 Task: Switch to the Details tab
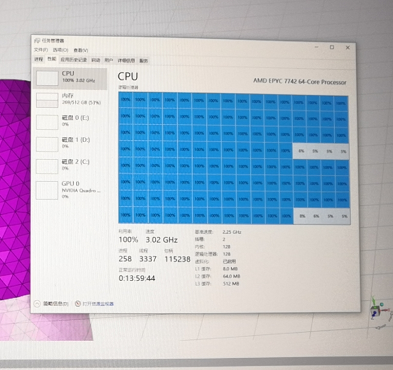[x=126, y=61]
